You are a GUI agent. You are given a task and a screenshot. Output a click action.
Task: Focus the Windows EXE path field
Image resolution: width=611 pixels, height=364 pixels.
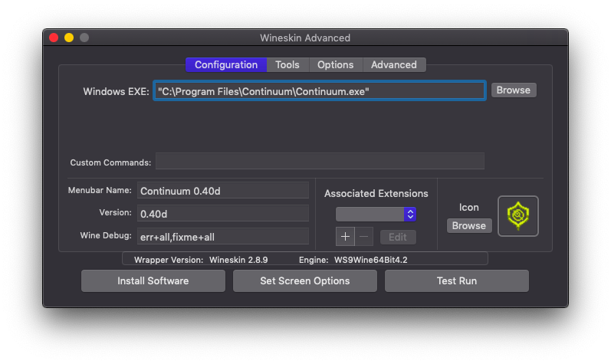[x=319, y=90]
